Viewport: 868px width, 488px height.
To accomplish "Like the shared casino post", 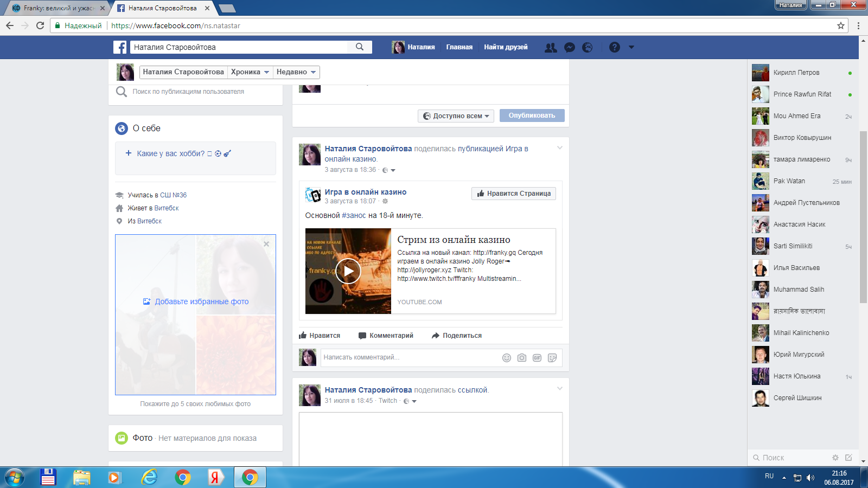I will point(320,336).
